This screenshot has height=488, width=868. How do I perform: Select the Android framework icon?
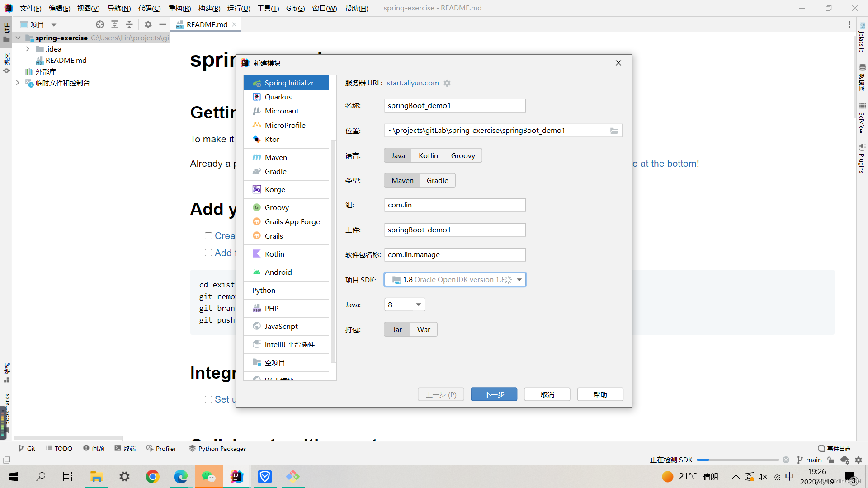tap(256, 272)
